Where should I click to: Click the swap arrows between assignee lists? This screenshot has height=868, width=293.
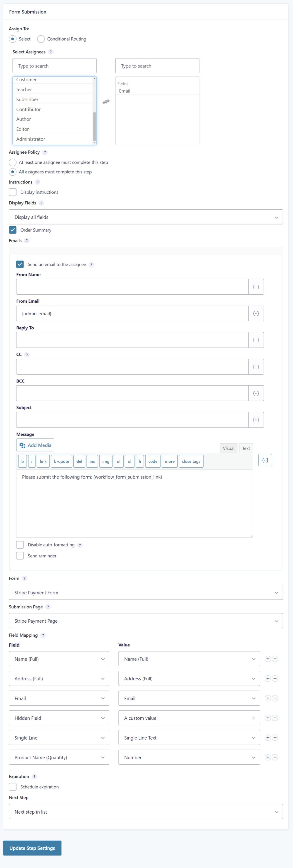tap(106, 102)
